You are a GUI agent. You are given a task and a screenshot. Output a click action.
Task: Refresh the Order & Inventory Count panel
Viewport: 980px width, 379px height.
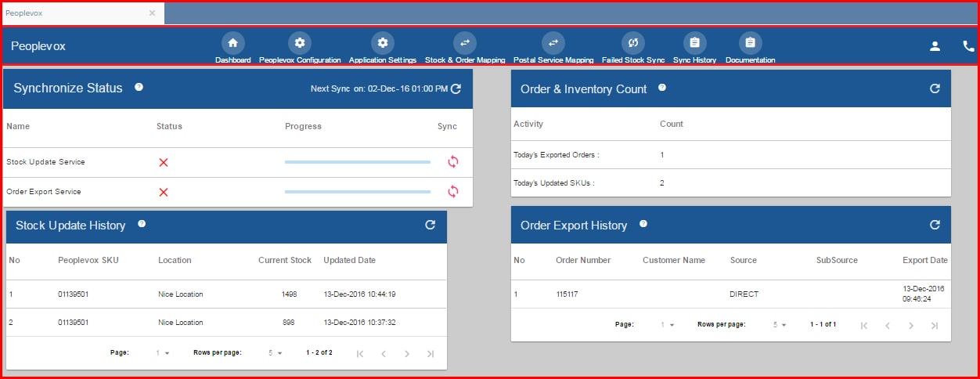[935, 89]
